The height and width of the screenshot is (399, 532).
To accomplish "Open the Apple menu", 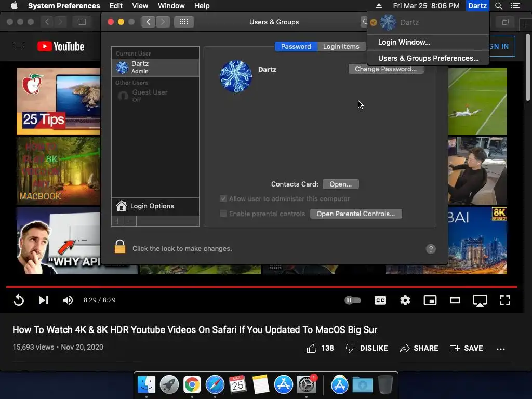I will tap(14, 6).
